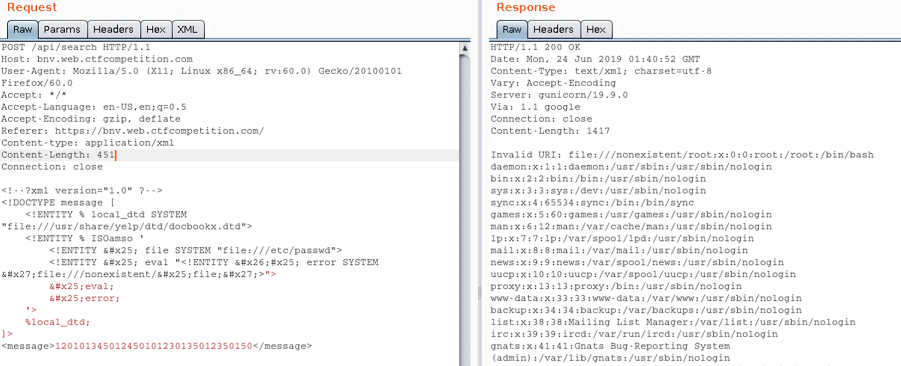Click the '%local_dtd;' line
This screenshot has height=366, width=901.
[58, 322]
